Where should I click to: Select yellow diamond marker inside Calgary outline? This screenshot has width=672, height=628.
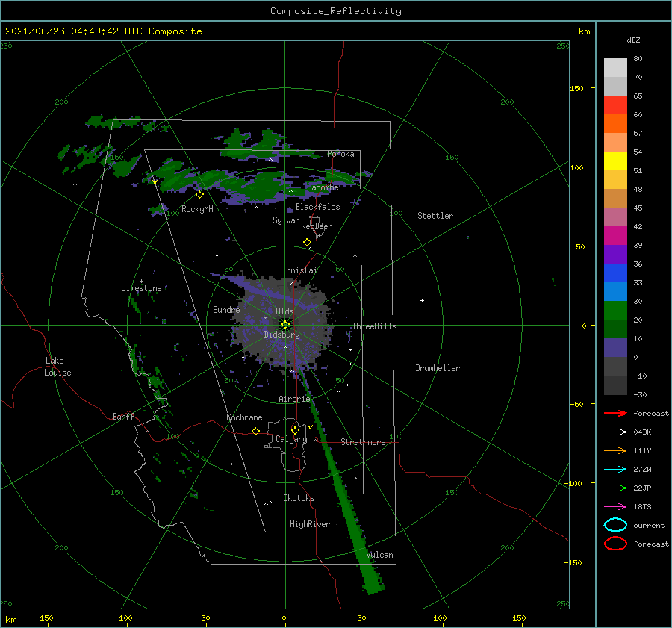point(295,430)
